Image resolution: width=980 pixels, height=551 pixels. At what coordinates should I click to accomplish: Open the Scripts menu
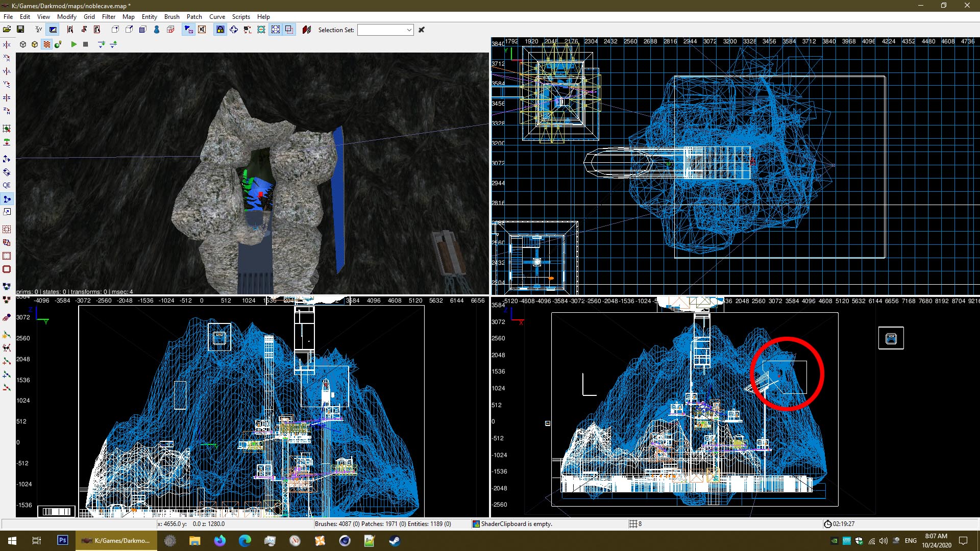241,16
